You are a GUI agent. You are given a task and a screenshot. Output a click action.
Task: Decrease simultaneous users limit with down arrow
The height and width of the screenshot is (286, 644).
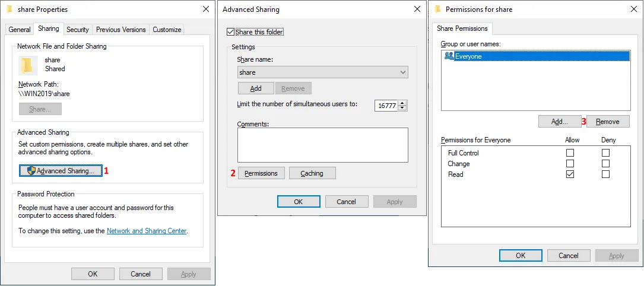(403, 108)
